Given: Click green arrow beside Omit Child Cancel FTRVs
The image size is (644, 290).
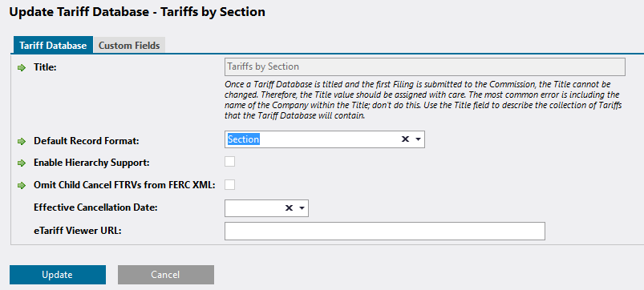Looking at the screenshot, I should pos(22,186).
